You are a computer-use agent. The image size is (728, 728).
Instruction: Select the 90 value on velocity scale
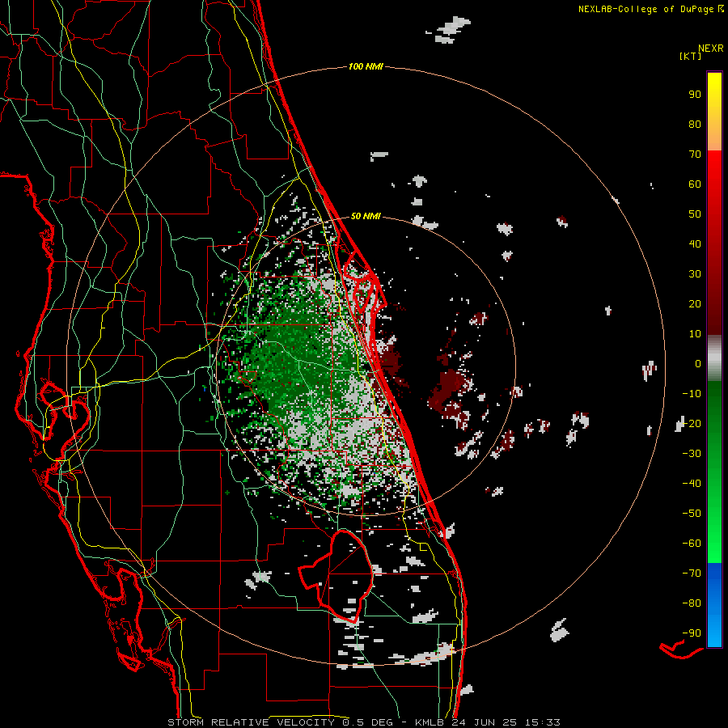695,95
